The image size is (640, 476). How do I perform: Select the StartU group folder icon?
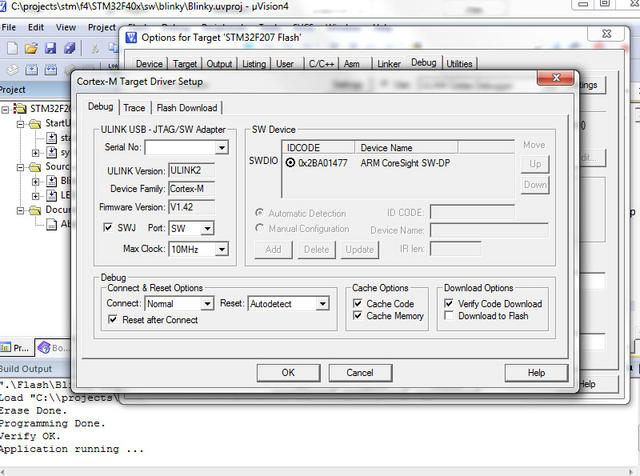(34, 123)
